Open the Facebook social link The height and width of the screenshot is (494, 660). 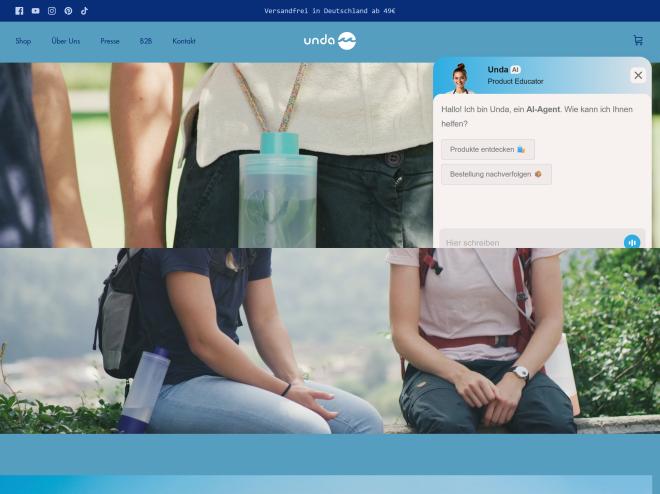pos(19,11)
